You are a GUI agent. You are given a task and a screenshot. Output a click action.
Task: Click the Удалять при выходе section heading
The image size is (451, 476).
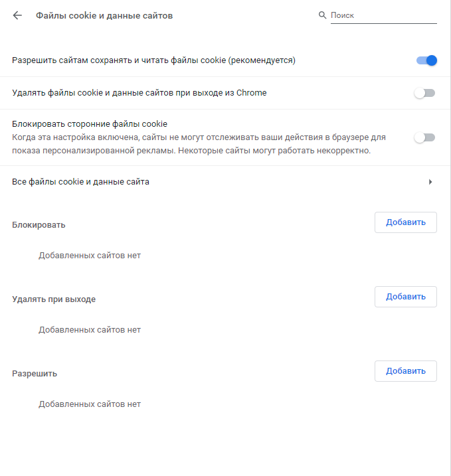(x=54, y=299)
